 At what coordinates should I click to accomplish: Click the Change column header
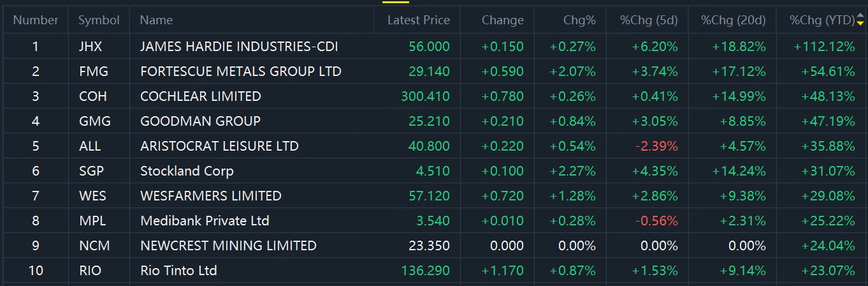tap(503, 20)
